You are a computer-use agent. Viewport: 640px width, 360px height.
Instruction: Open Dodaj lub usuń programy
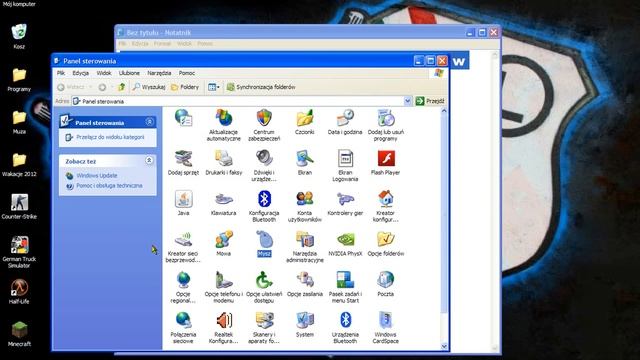click(386, 125)
